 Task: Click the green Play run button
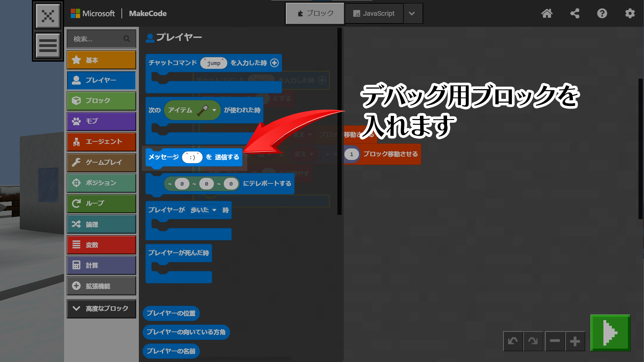click(610, 333)
